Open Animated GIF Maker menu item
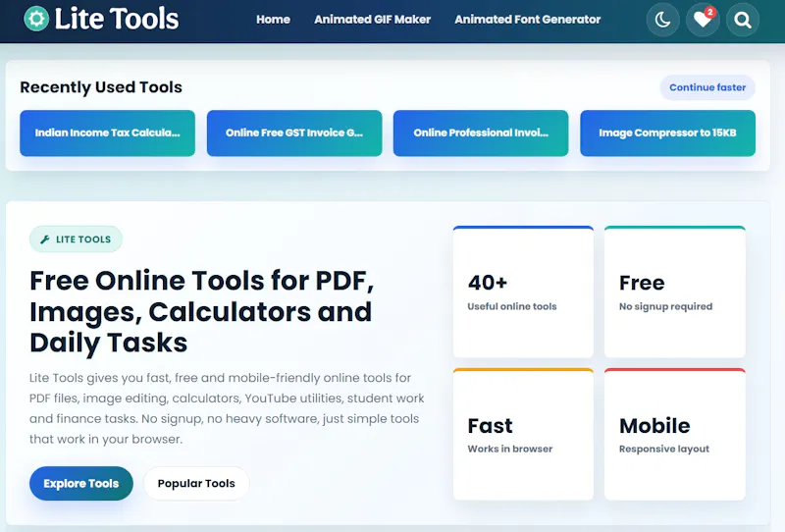The image size is (785, 532). 373,20
